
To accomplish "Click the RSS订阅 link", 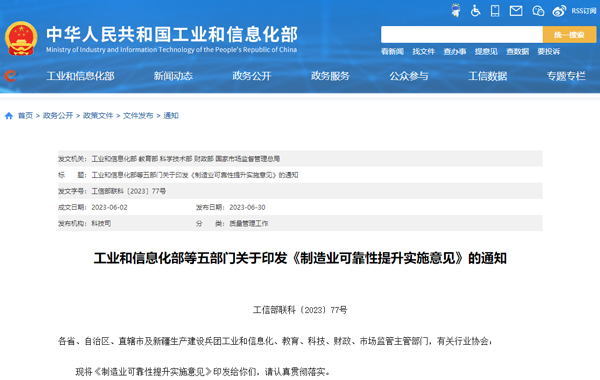I will coord(584,11).
